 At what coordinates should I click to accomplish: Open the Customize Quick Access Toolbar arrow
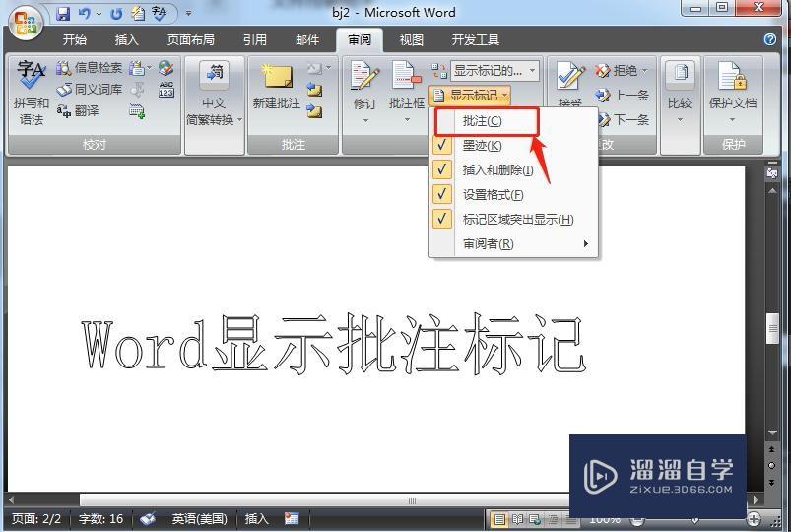pyautogui.click(x=188, y=14)
